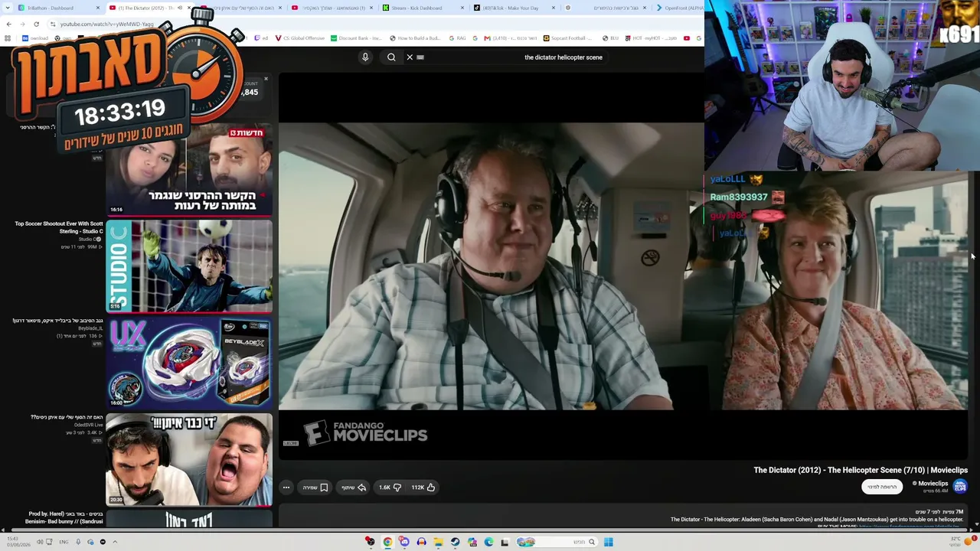Click the share arrow button under the video
The height and width of the screenshot is (551, 980).
tap(354, 487)
